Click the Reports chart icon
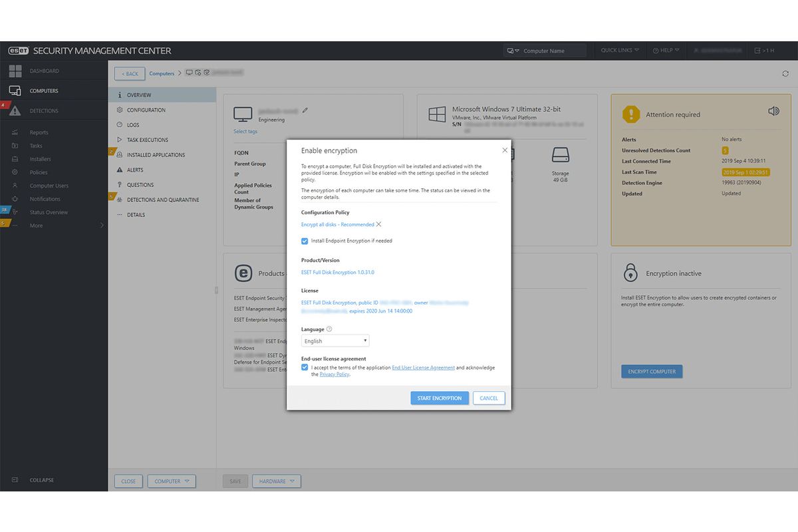This screenshot has width=798, height=532. click(x=15, y=132)
